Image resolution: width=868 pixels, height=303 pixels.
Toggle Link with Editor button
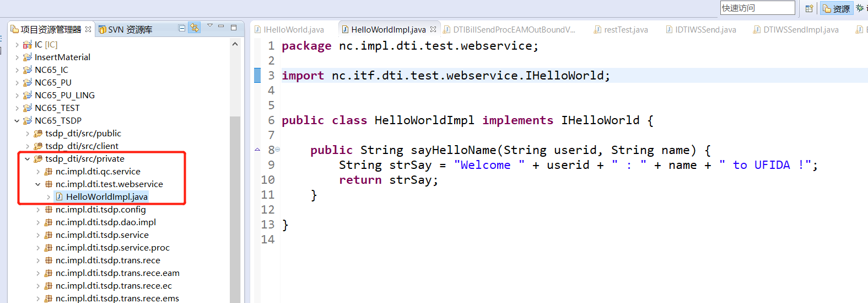[x=195, y=27]
